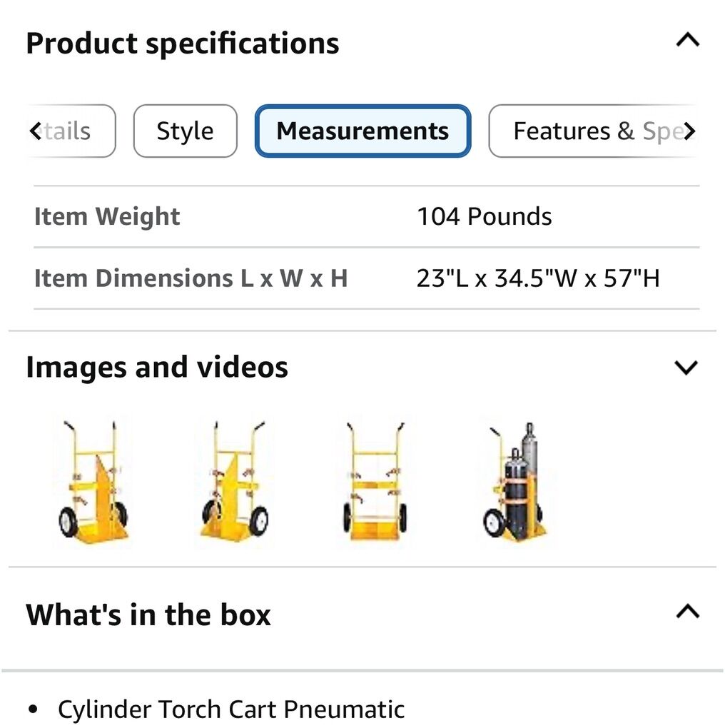
Task: Click the Product specifications heading
Action: point(183,44)
